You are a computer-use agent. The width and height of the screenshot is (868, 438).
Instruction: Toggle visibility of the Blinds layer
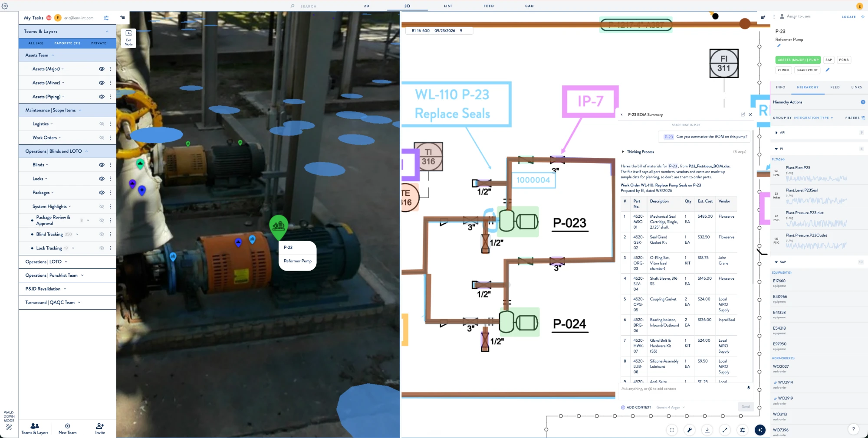pyautogui.click(x=102, y=165)
